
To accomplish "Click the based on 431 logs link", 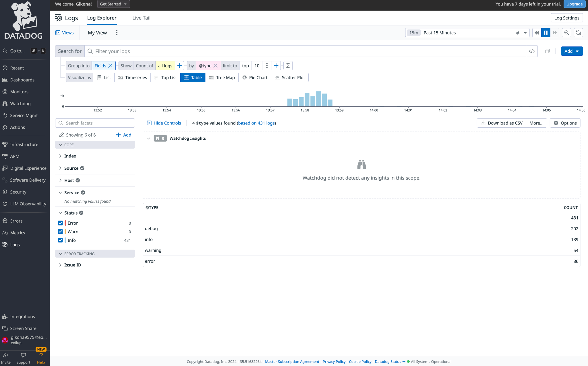I will tap(256, 123).
